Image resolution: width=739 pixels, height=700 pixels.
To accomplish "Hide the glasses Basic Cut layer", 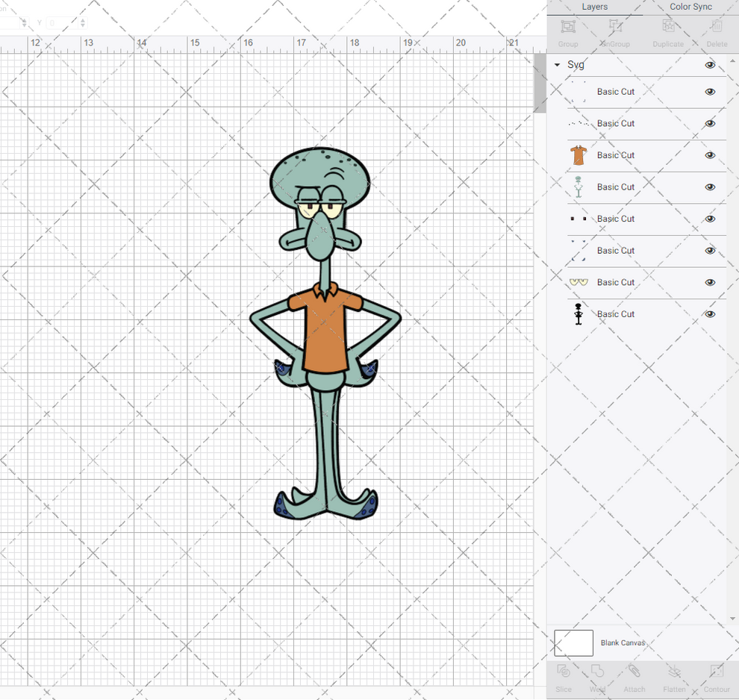I will (710, 282).
